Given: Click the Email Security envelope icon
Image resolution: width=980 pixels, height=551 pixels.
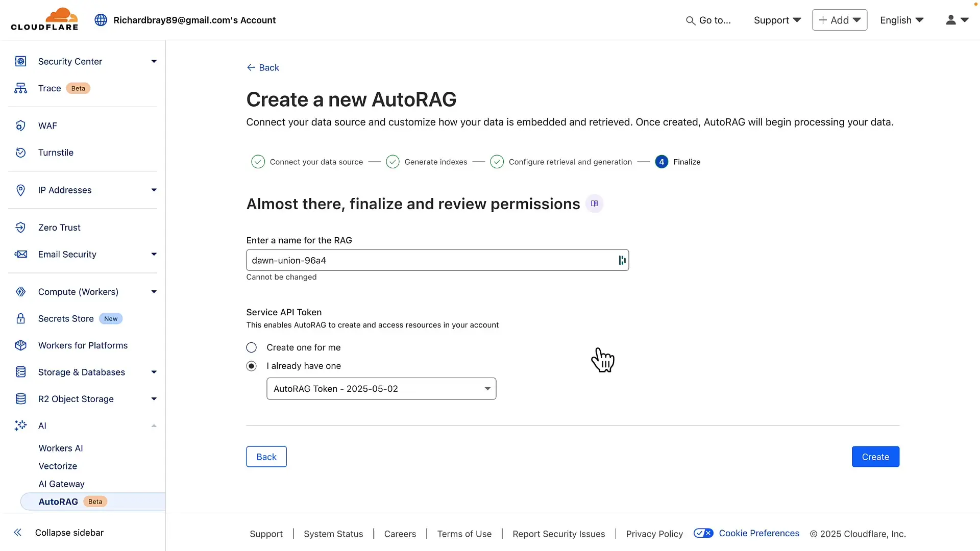Looking at the screenshot, I should coord(20,254).
